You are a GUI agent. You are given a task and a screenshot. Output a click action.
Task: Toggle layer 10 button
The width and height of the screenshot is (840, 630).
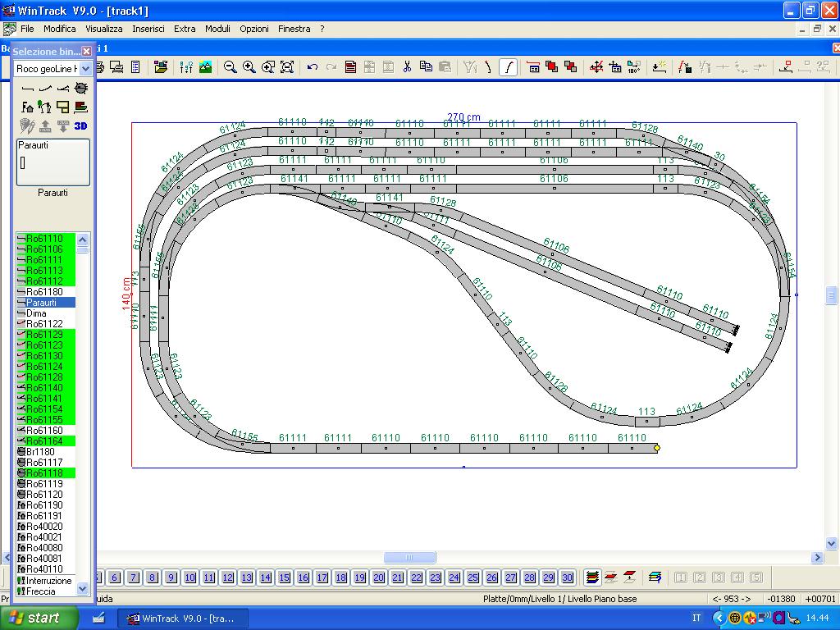point(190,577)
